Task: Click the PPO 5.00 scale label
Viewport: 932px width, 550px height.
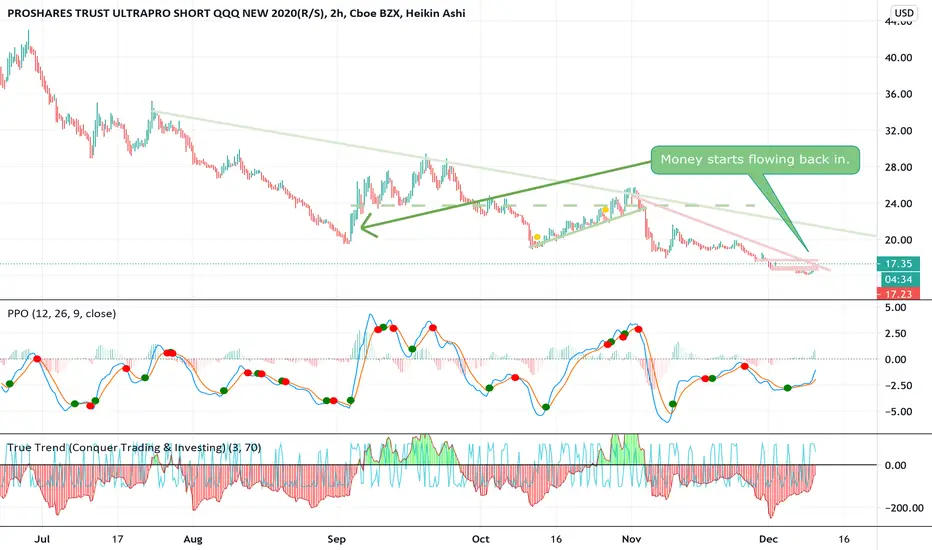Action: point(896,307)
